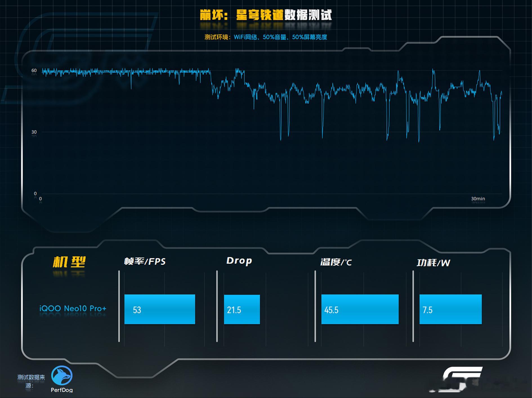Click the Drop bar showing 21.5
The image size is (532, 398).
point(242,309)
